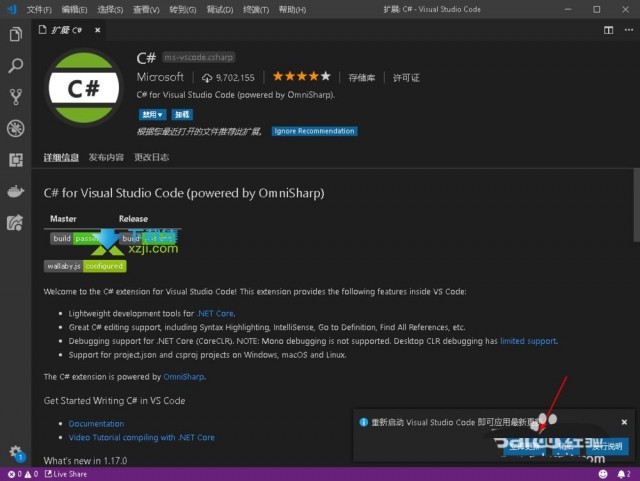The height and width of the screenshot is (481, 640).
Task: Click the wallaby.js configured badge
Action: click(x=85, y=266)
